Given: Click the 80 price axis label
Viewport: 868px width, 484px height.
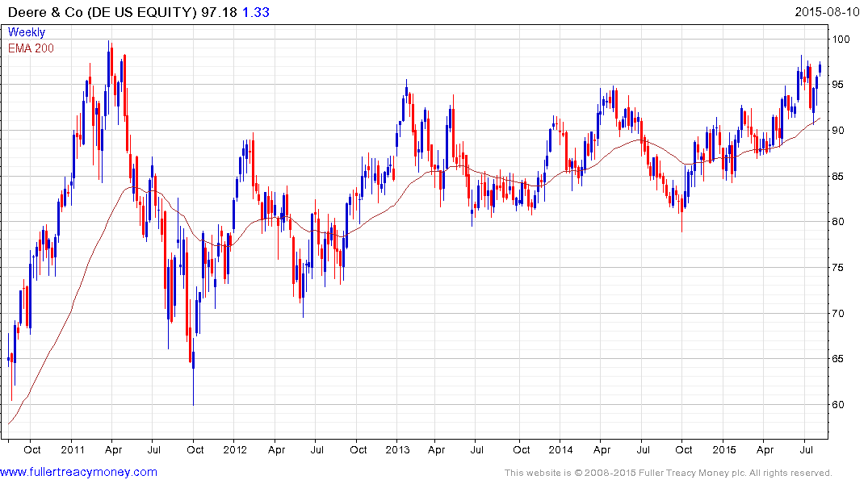Looking at the screenshot, I should pos(838,222).
